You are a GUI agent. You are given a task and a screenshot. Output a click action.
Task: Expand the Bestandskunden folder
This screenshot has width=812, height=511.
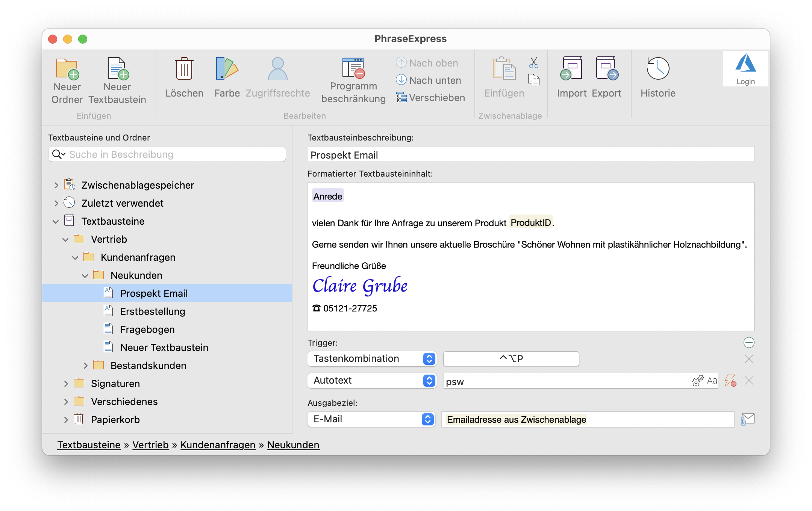pyautogui.click(x=85, y=365)
